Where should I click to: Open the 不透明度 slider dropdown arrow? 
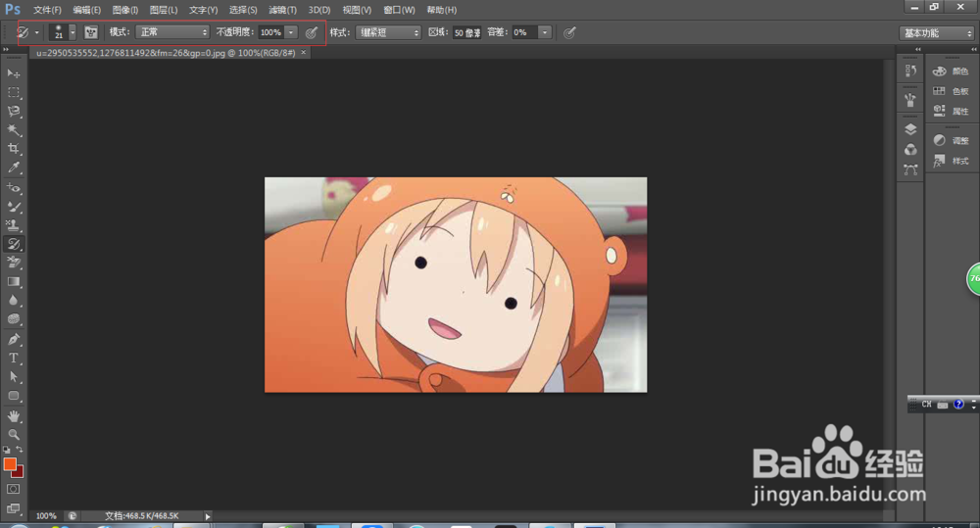tap(291, 32)
